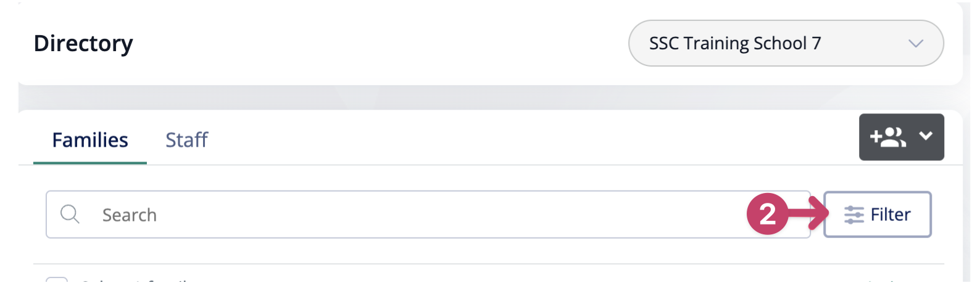Click the red arrow pointing to Filter
Screen dimensions: 980x296
[x=810, y=213]
